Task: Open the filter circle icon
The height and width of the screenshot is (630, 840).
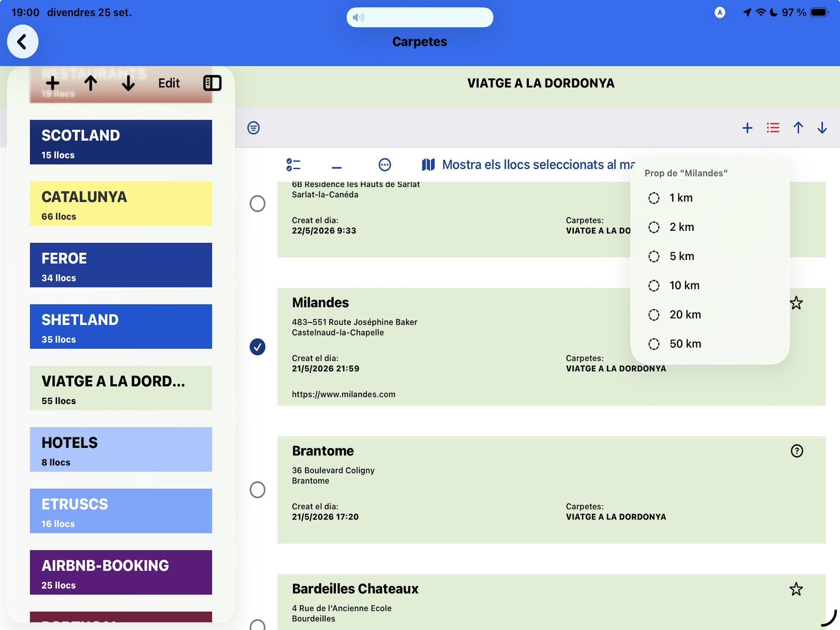Action: (253, 128)
